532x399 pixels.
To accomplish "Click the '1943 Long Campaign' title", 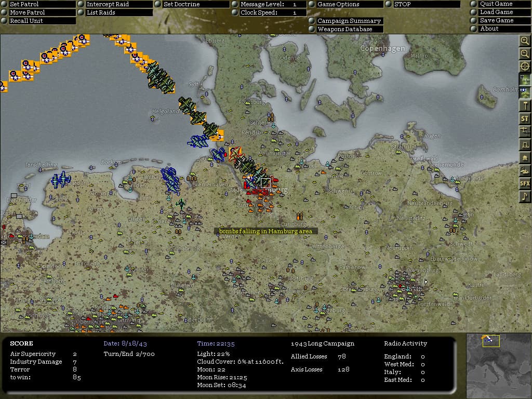I will click(x=322, y=343).
